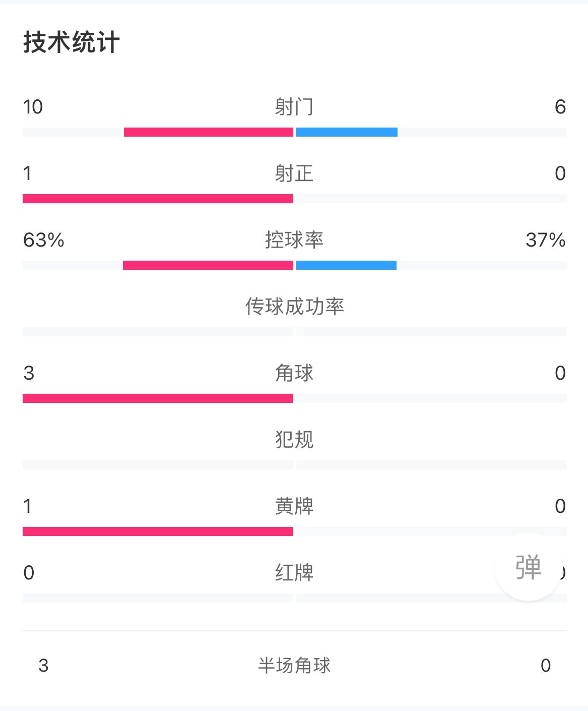Click the pink 角球 corner bar
Viewport: 588px width, 711px height.
click(x=158, y=398)
